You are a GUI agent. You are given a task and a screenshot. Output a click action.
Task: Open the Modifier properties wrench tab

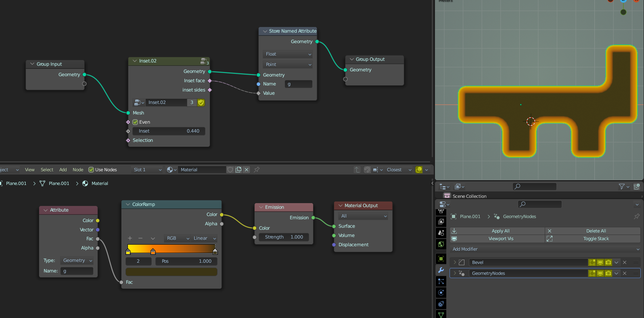(x=441, y=270)
